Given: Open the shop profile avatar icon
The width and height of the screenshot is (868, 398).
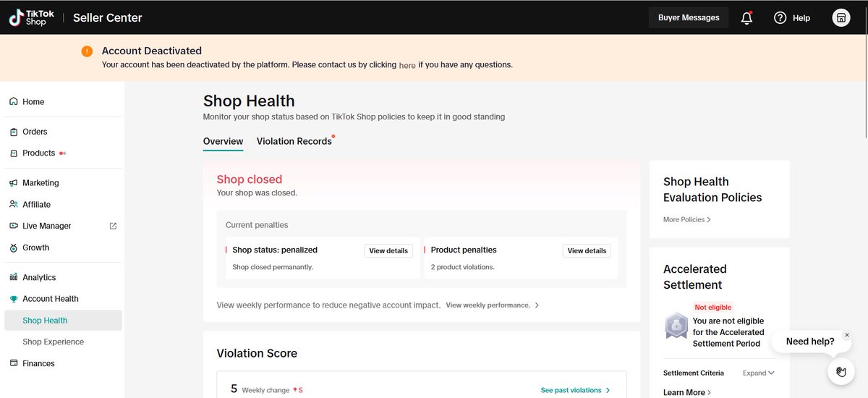Looking at the screenshot, I should [x=841, y=18].
